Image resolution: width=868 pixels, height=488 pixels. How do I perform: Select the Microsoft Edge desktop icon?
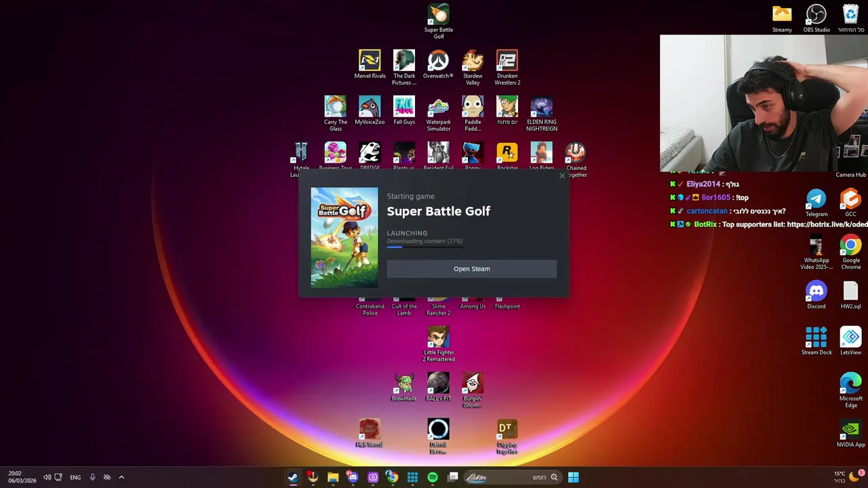[x=850, y=390]
